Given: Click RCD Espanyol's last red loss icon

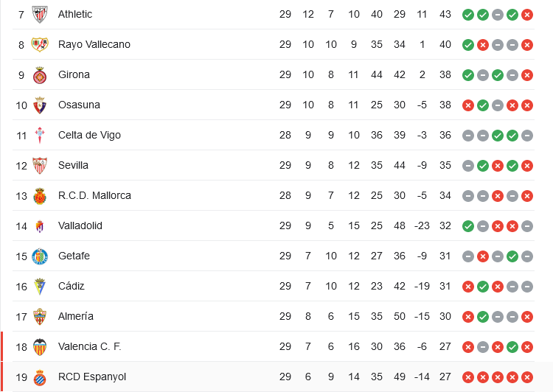Looking at the screenshot, I should [527, 377].
